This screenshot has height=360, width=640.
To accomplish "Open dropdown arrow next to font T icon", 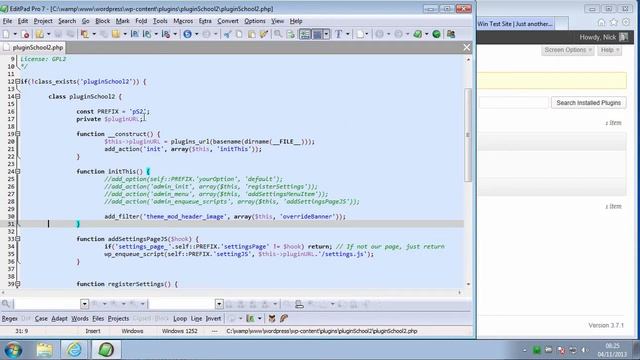I will click(x=347, y=34).
